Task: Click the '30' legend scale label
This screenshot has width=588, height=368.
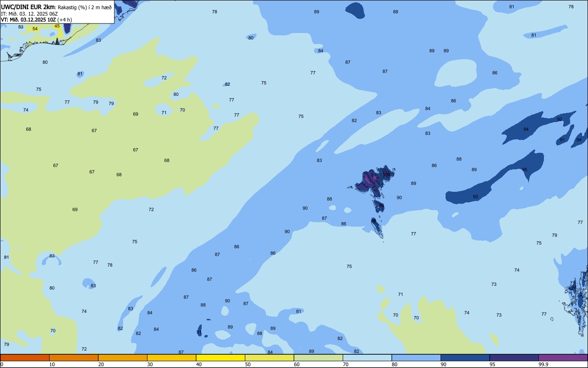Action: [150, 364]
